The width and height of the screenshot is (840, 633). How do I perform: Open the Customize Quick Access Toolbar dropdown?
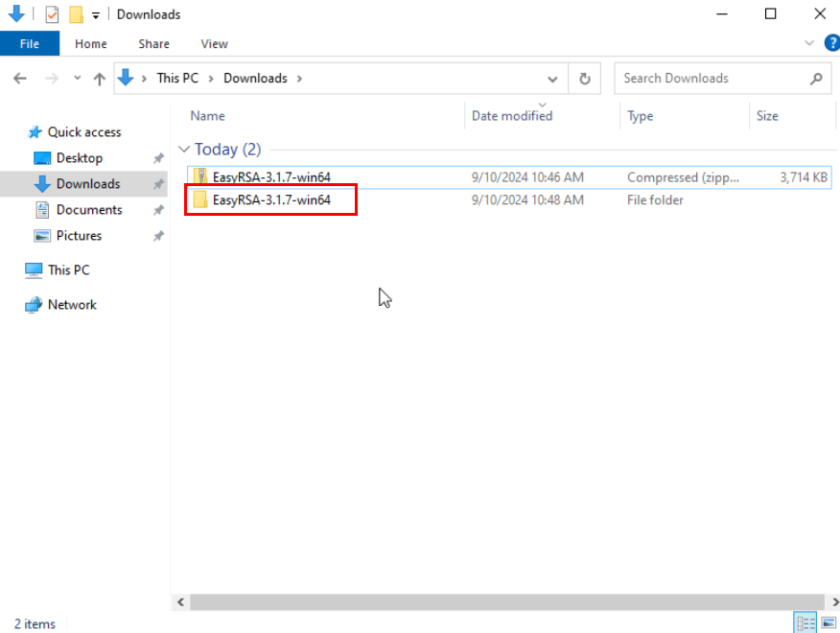pos(96,15)
